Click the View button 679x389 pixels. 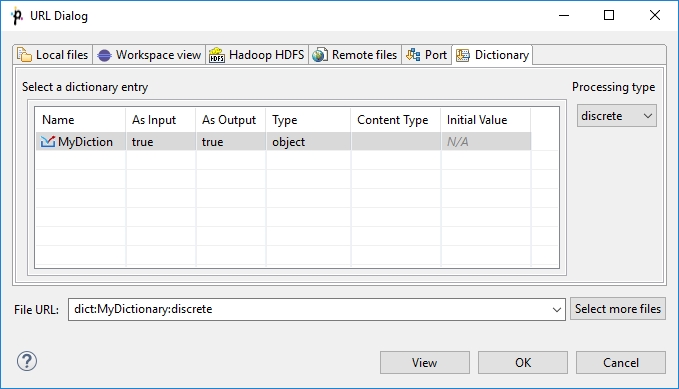point(425,363)
